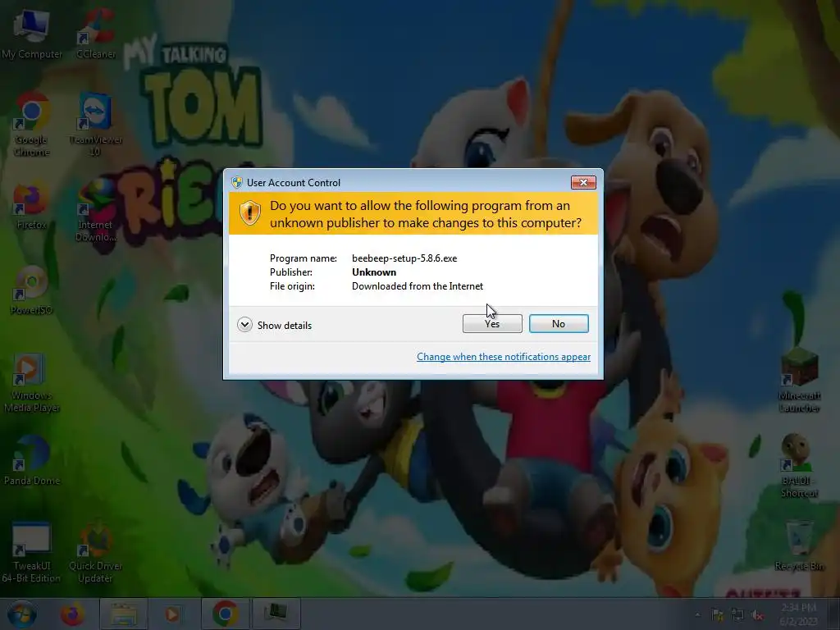The height and width of the screenshot is (630, 840).
Task: Click the program name beebeep-setup-5.8.6.exe
Action: 404,258
